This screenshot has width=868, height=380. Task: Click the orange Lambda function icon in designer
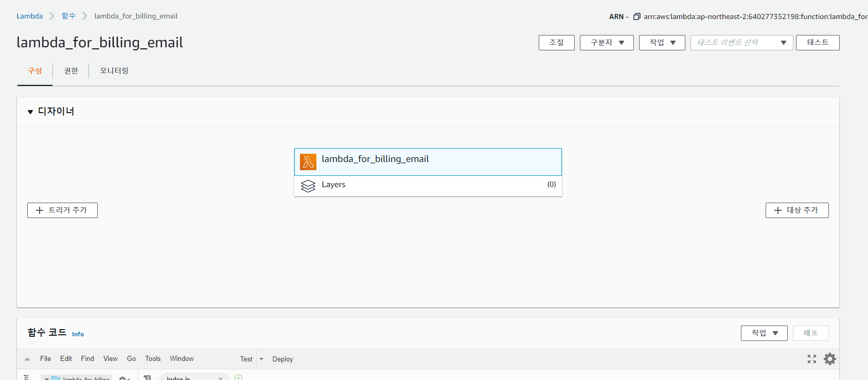308,162
